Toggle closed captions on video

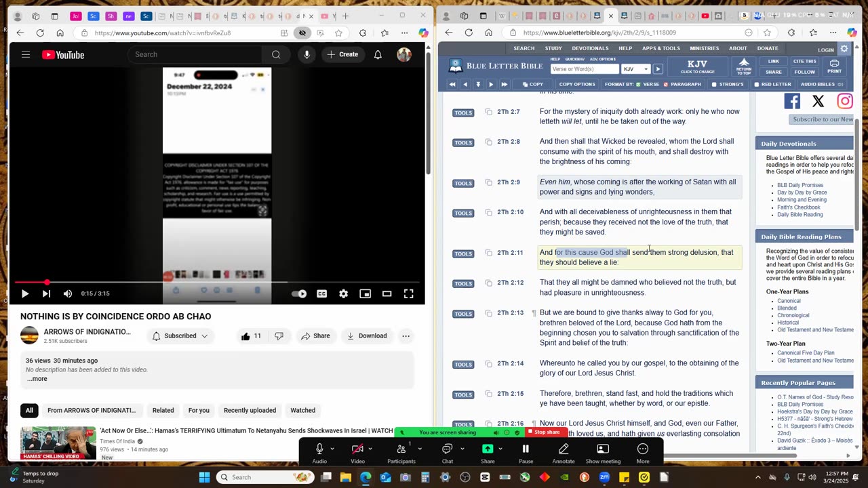[x=321, y=293]
